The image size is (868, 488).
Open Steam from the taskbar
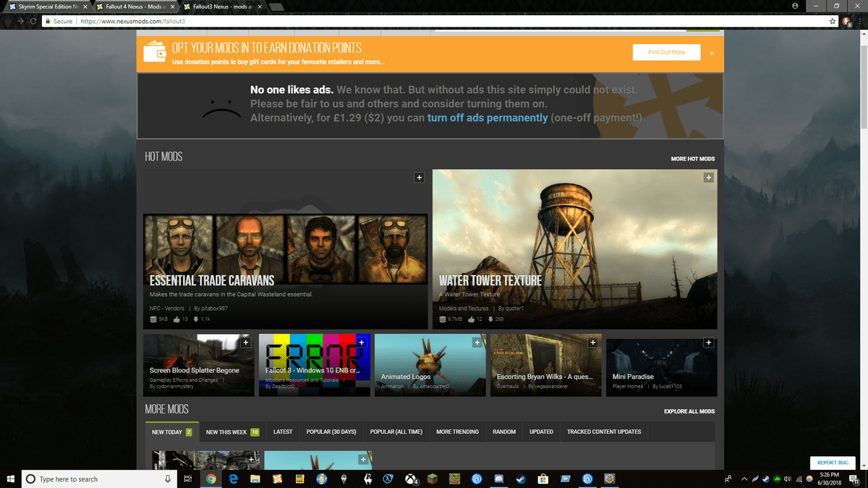[522, 479]
